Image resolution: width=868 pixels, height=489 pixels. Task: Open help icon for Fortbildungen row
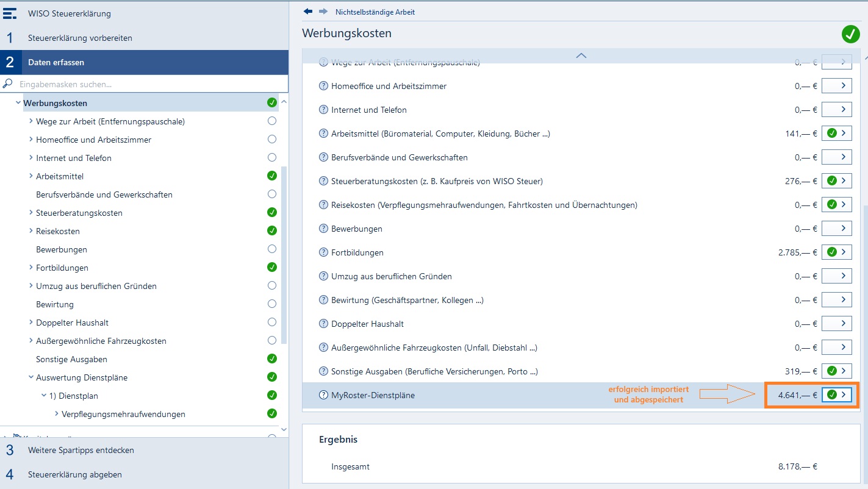coord(324,252)
